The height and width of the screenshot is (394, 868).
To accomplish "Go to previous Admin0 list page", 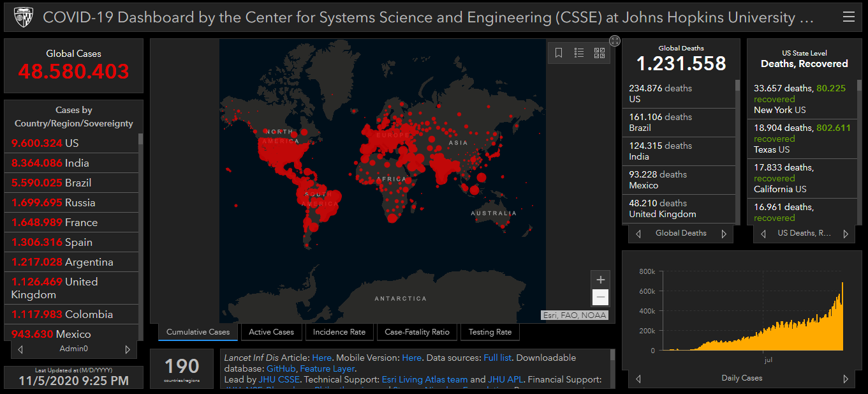I will tap(20, 349).
